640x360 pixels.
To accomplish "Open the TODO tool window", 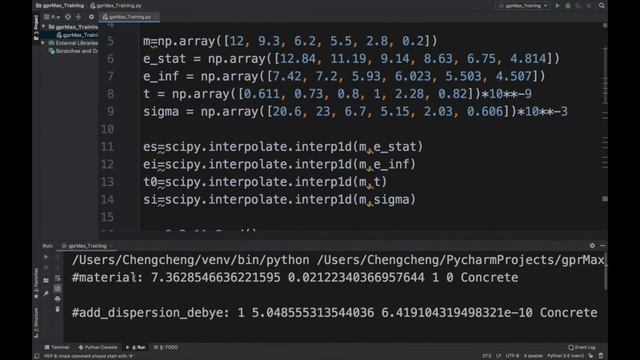I will [166, 347].
